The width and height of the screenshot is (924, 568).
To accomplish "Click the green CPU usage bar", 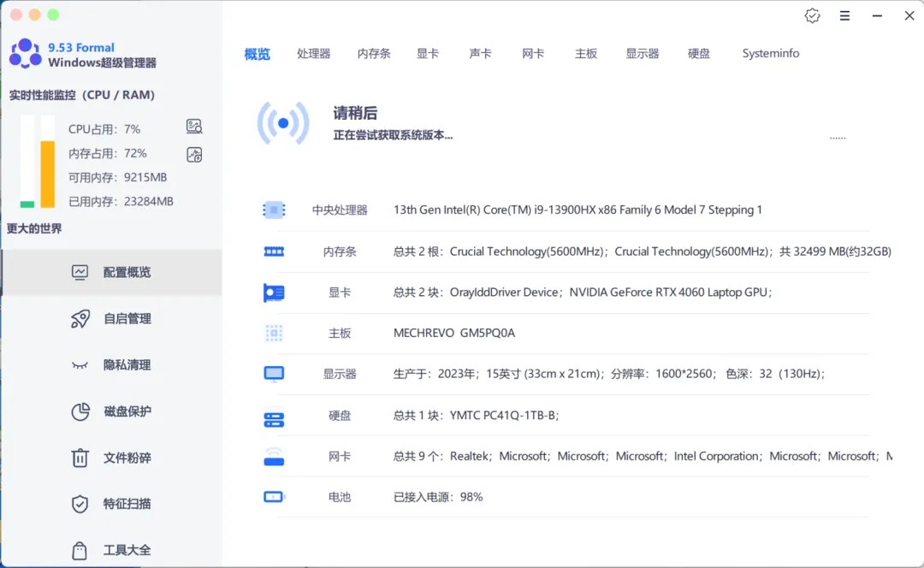I will point(27,204).
